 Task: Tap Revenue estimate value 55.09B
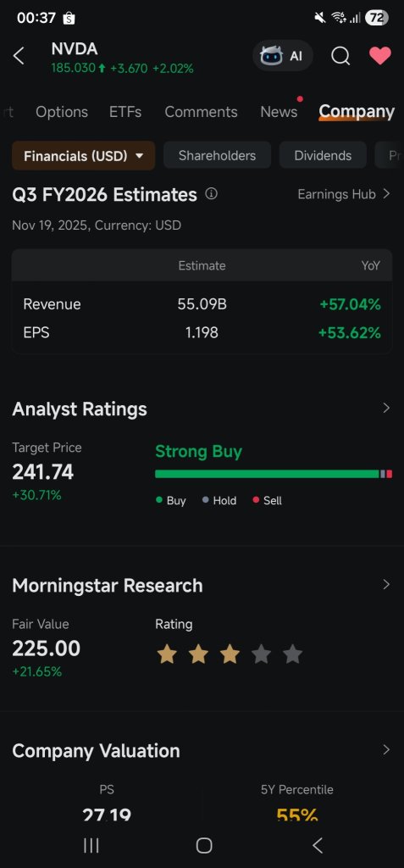tap(202, 304)
